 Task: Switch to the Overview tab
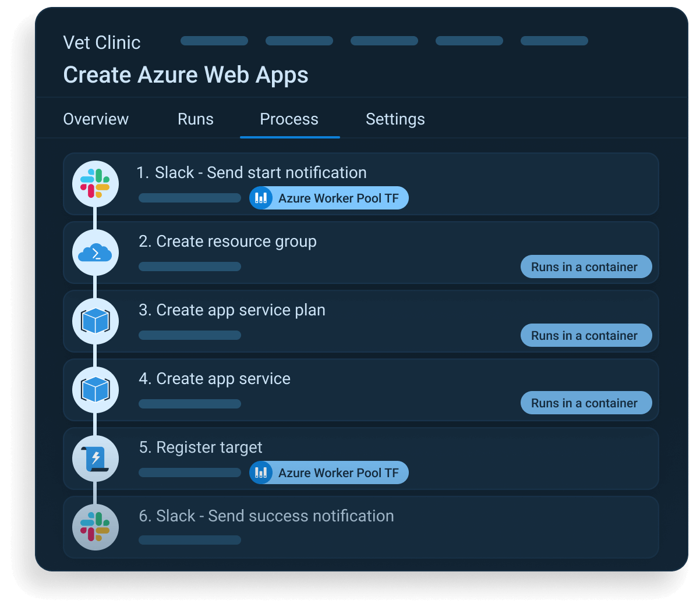click(96, 119)
